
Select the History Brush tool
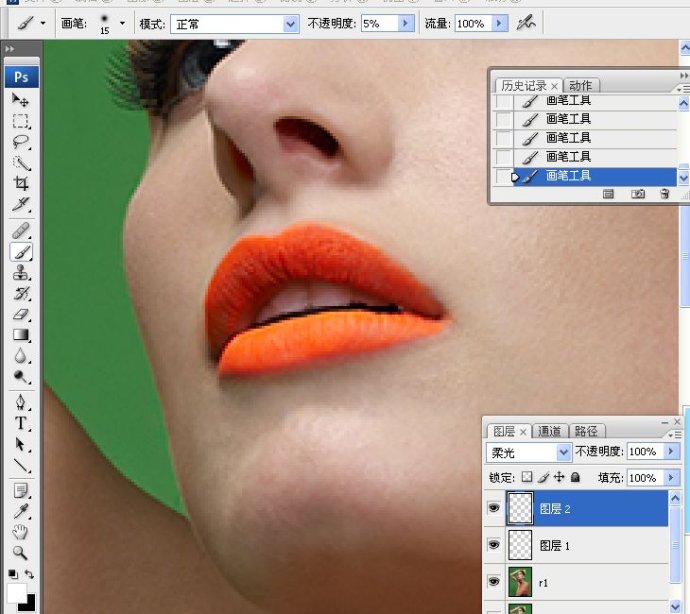[x=20, y=294]
